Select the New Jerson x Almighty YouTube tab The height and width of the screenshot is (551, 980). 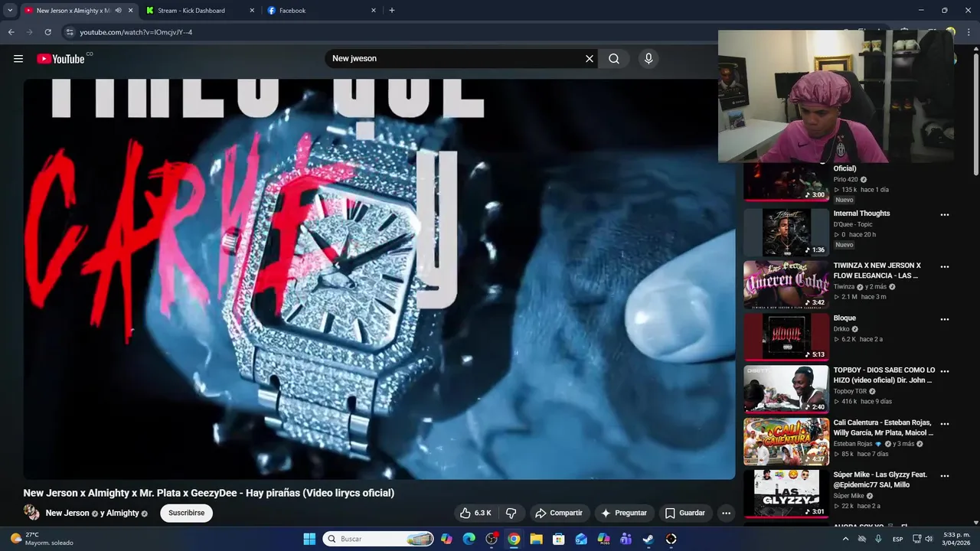click(x=73, y=11)
